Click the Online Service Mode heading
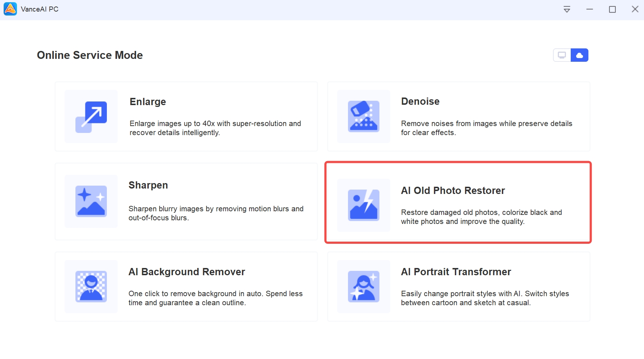The height and width of the screenshot is (359, 644). pyautogui.click(x=90, y=55)
